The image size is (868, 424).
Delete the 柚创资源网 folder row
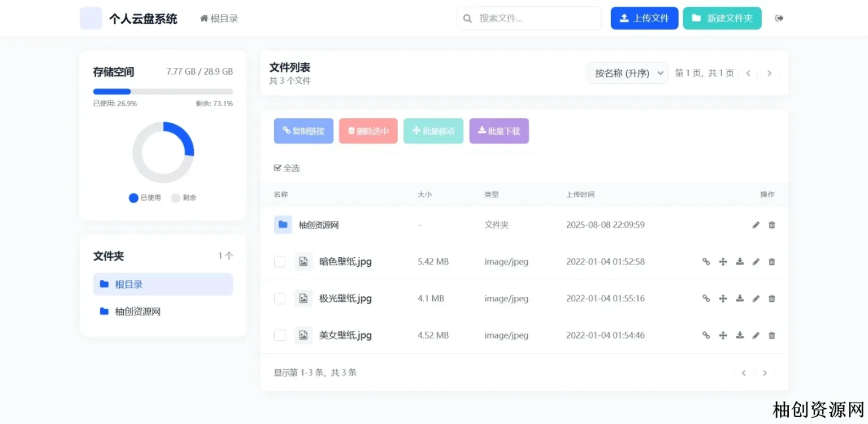point(772,225)
